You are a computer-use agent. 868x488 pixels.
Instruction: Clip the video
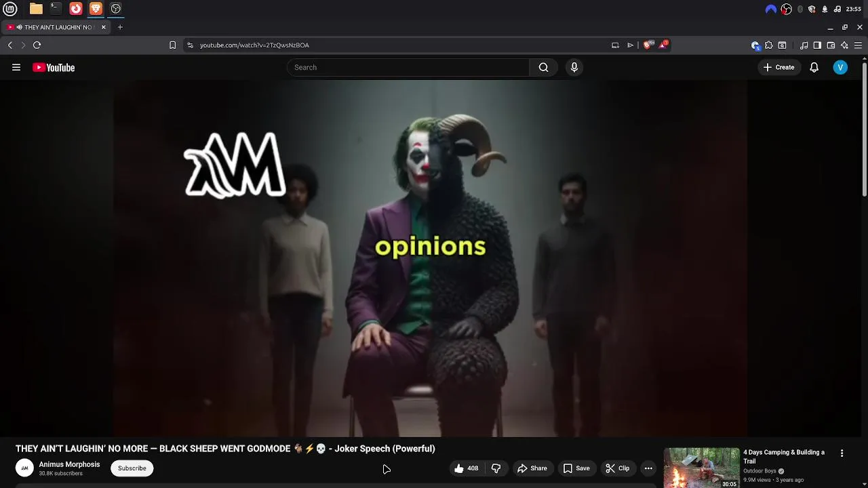pyautogui.click(x=618, y=468)
